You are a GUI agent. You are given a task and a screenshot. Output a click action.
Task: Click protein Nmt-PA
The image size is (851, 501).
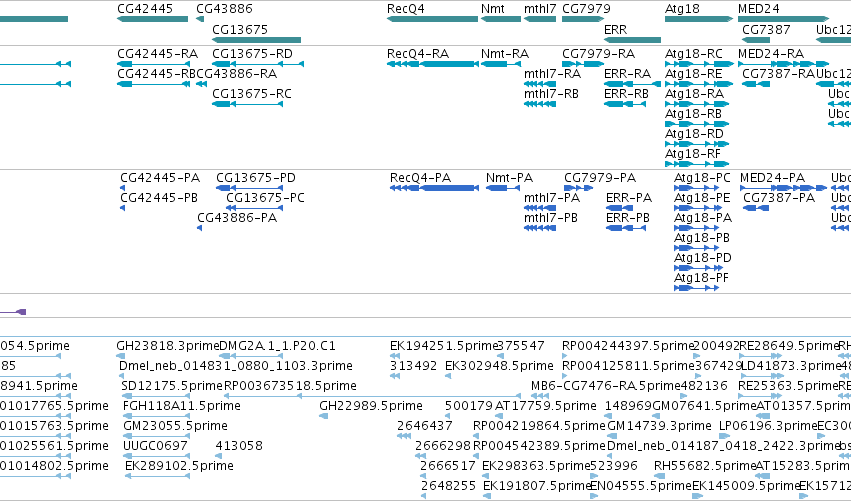pos(509,177)
